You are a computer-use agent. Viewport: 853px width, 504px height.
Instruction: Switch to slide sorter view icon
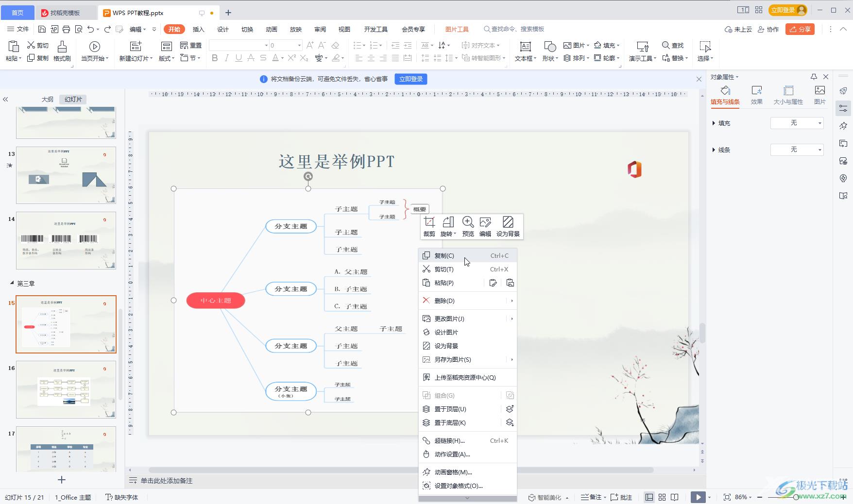662,497
